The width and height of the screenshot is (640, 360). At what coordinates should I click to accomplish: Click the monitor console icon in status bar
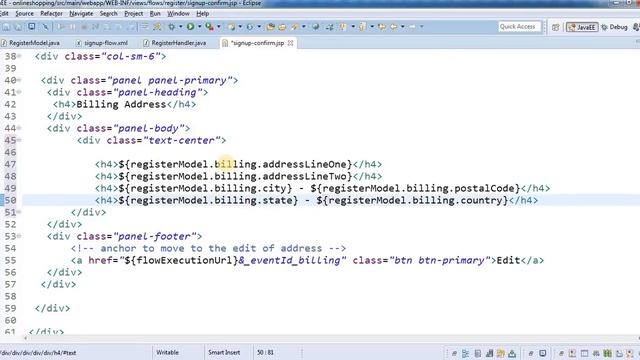tap(542, 353)
